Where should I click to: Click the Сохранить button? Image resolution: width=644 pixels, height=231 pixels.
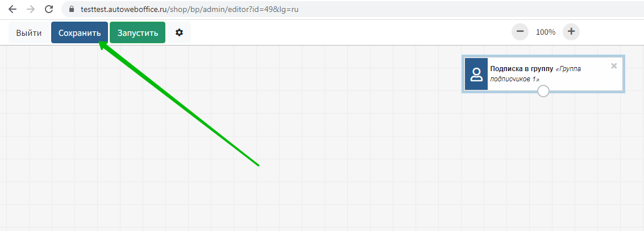[80, 32]
